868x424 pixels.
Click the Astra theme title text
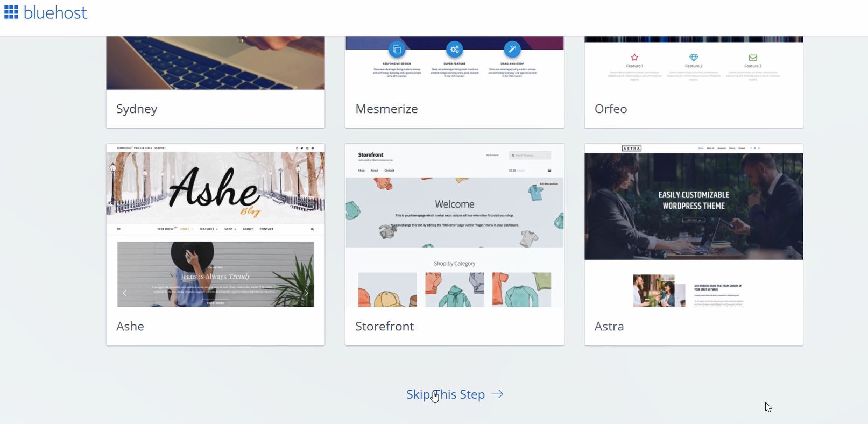[x=609, y=326]
